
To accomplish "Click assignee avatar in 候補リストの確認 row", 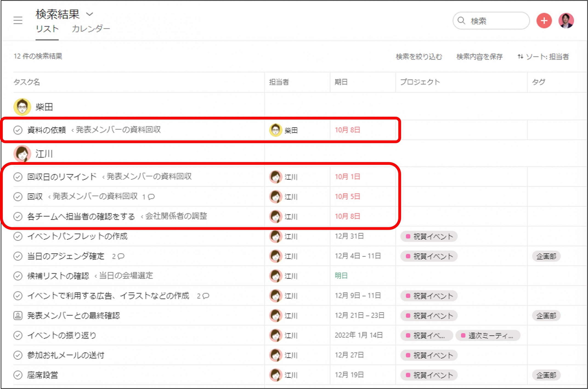I will click(276, 276).
